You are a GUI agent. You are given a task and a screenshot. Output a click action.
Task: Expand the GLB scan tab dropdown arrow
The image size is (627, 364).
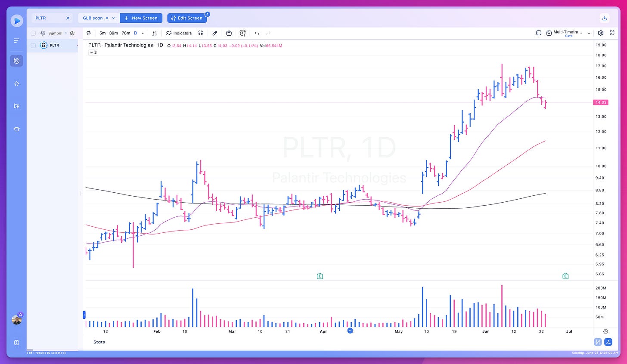pyautogui.click(x=113, y=18)
